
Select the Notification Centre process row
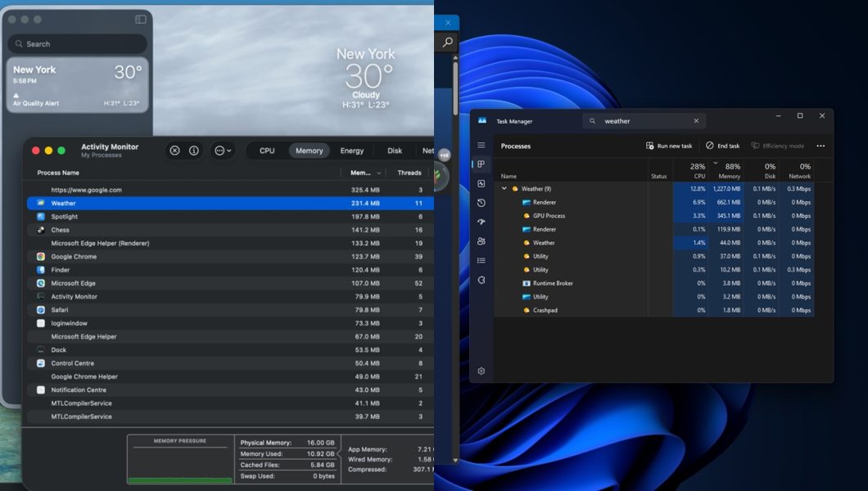point(230,390)
